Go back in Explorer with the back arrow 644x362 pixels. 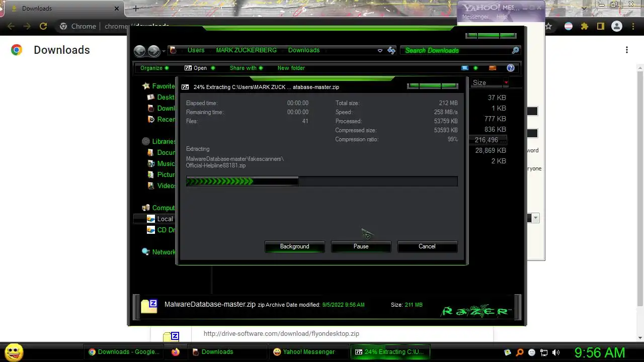(140, 51)
